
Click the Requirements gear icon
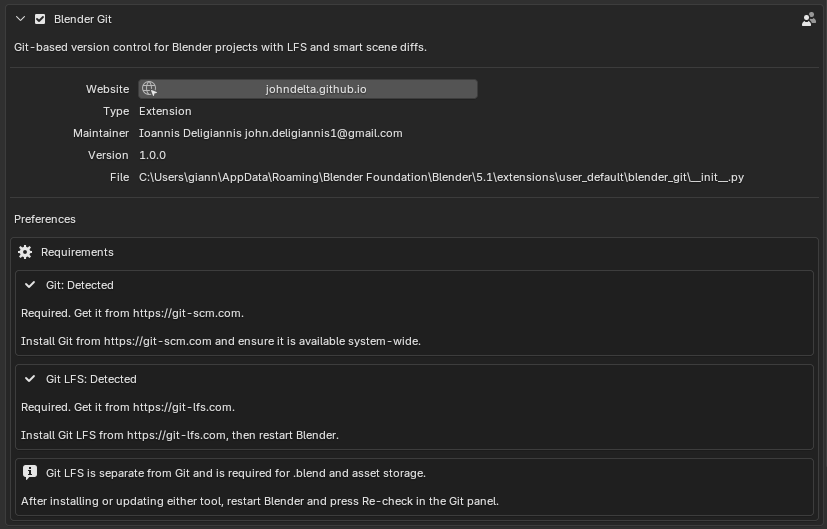click(x=25, y=252)
